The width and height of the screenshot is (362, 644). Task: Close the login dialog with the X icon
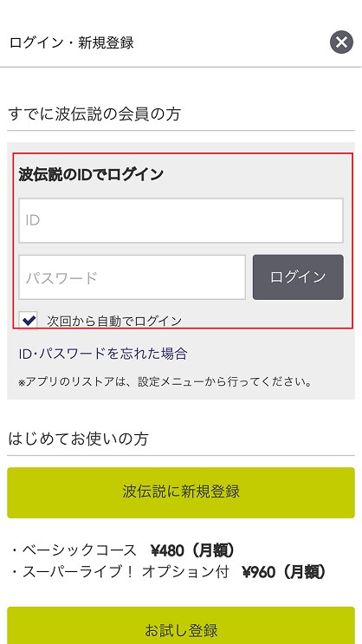point(341,42)
